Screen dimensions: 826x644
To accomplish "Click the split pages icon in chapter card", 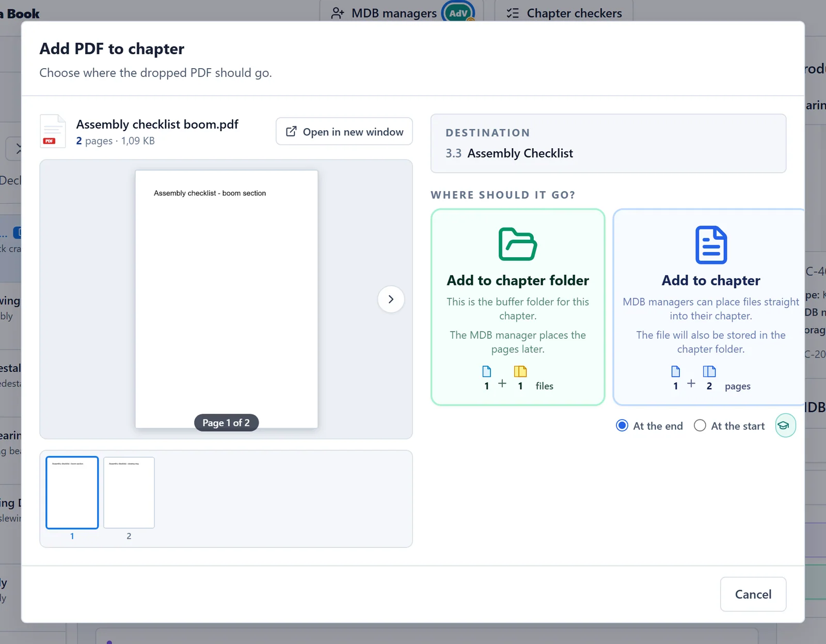I will [x=709, y=371].
